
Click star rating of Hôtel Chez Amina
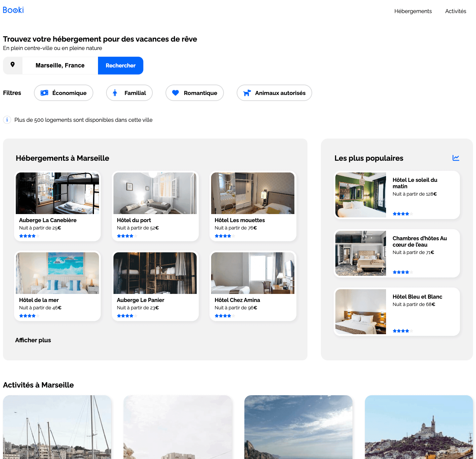coord(225,316)
